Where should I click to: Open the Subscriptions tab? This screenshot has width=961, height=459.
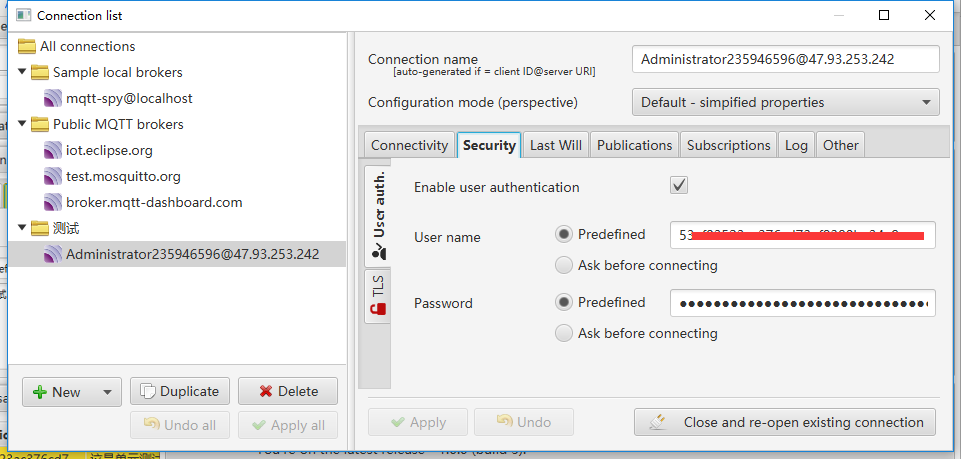(x=729, y=145)
